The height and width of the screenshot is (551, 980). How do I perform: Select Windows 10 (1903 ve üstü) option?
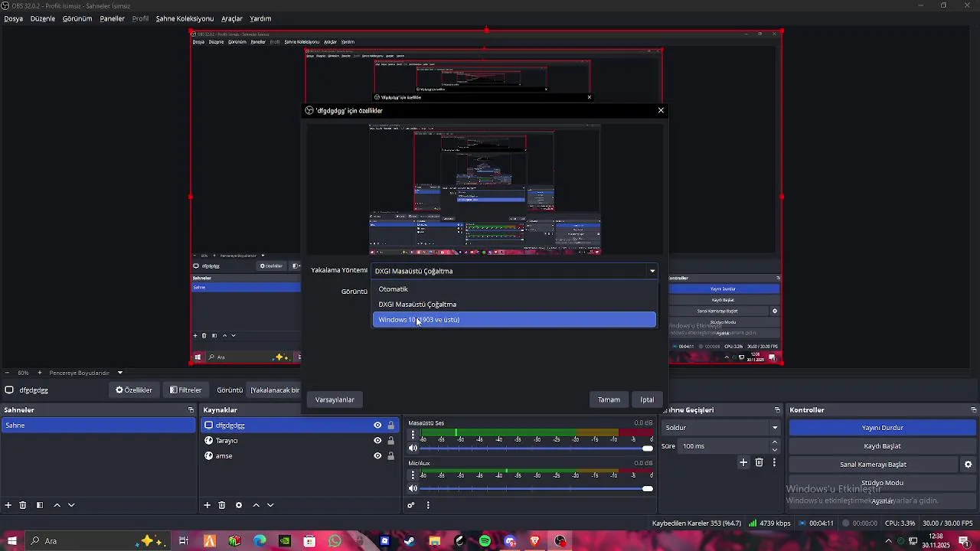click(x=514, y=320)
